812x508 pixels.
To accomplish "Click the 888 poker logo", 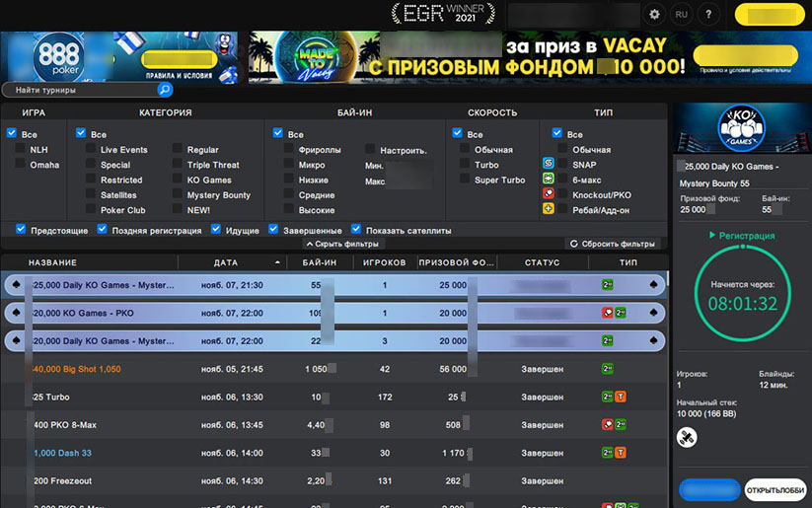I will [58, 57].
